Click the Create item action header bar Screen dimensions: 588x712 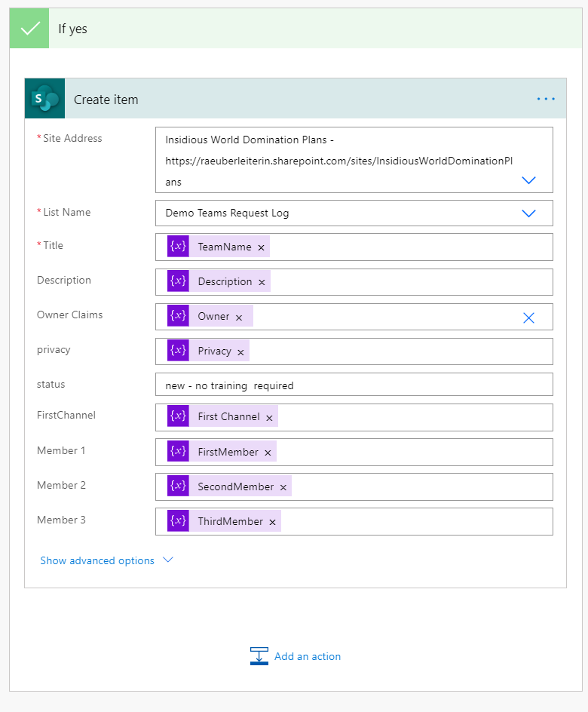pos(302,98)
